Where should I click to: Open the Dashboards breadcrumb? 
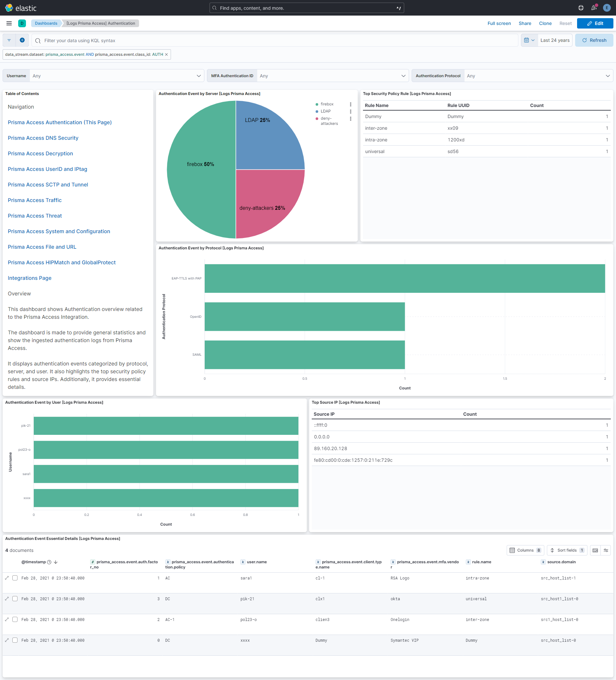(46, 23)
